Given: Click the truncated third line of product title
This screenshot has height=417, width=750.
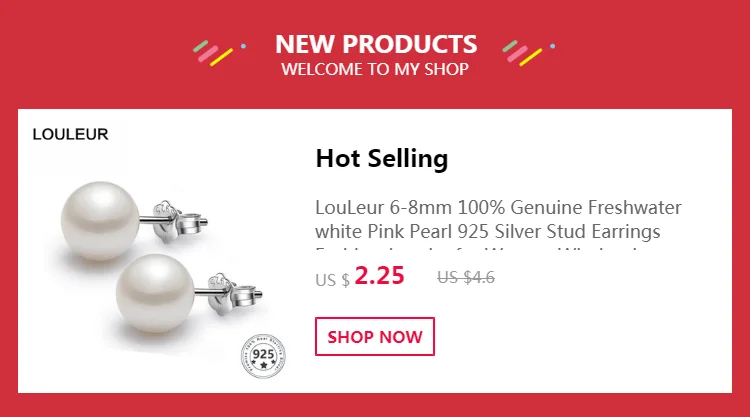Looking at the screenshot, I should [478, 249].
